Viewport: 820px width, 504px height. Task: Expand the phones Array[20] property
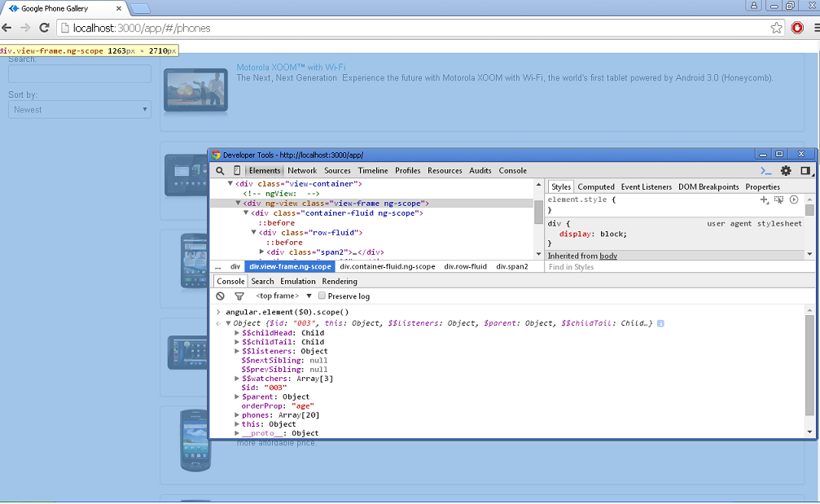click(x=237, y=415)
